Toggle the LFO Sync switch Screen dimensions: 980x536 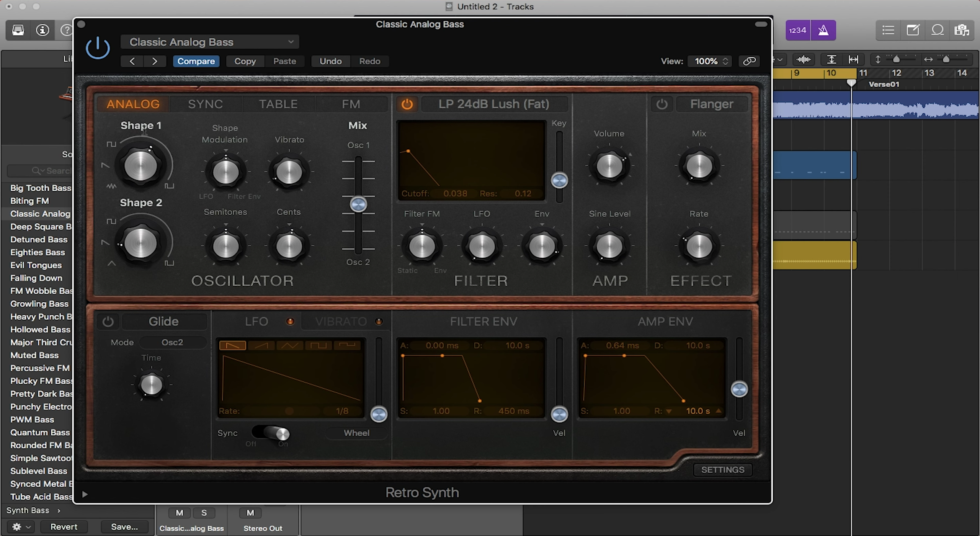(x=270, y=433)
